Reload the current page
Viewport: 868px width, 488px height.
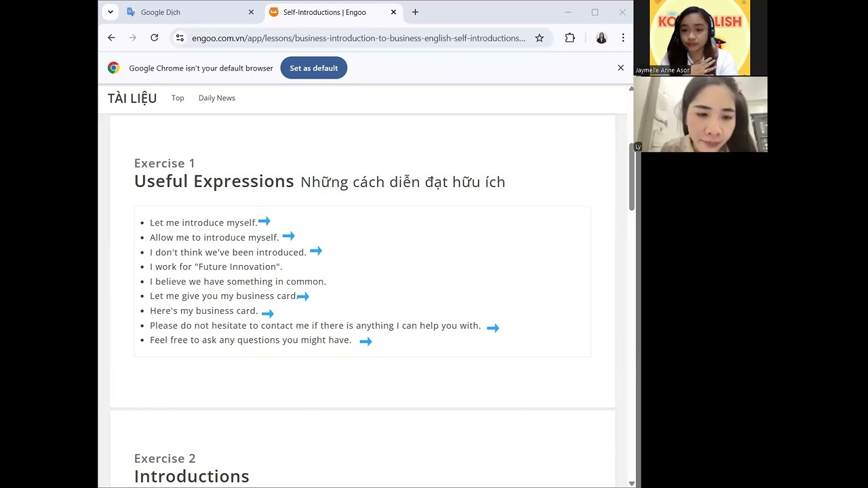pyautogui.click(x=155, y=38)
